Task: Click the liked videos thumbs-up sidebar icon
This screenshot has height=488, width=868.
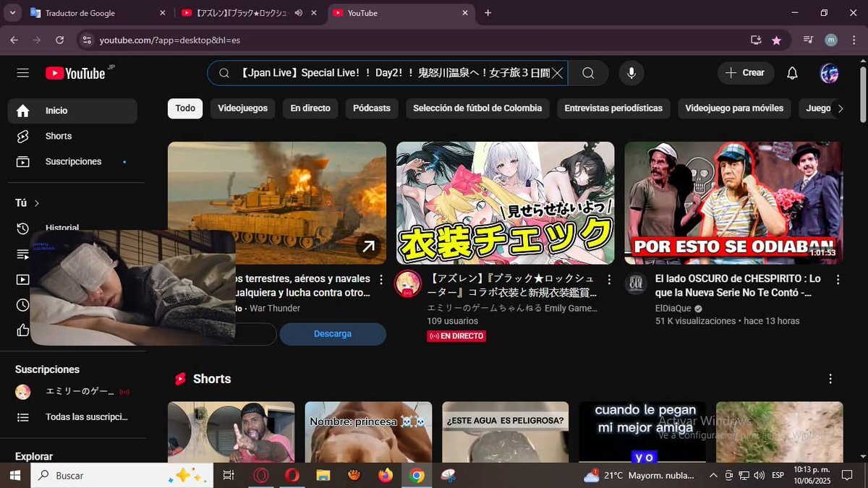Action: [x=23, y=330]
